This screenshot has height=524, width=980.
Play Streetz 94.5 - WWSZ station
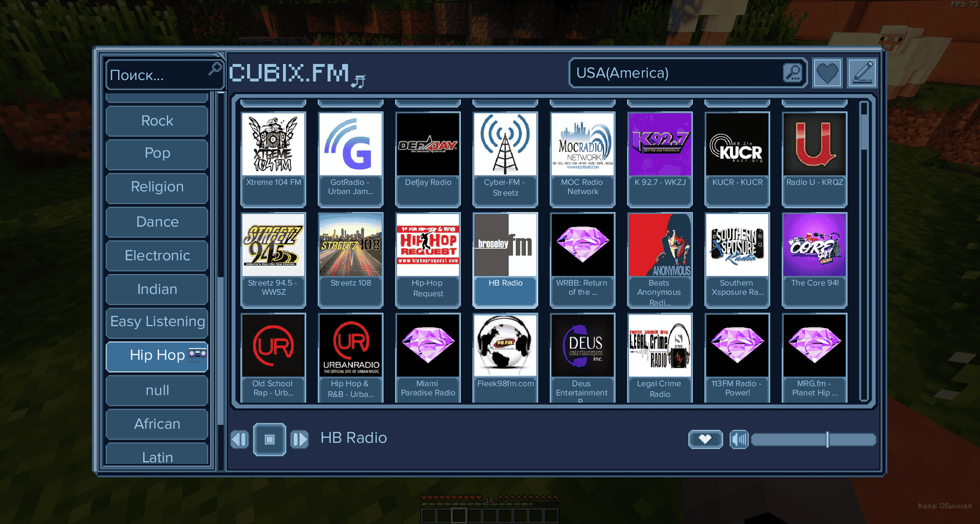click(274, 260)
